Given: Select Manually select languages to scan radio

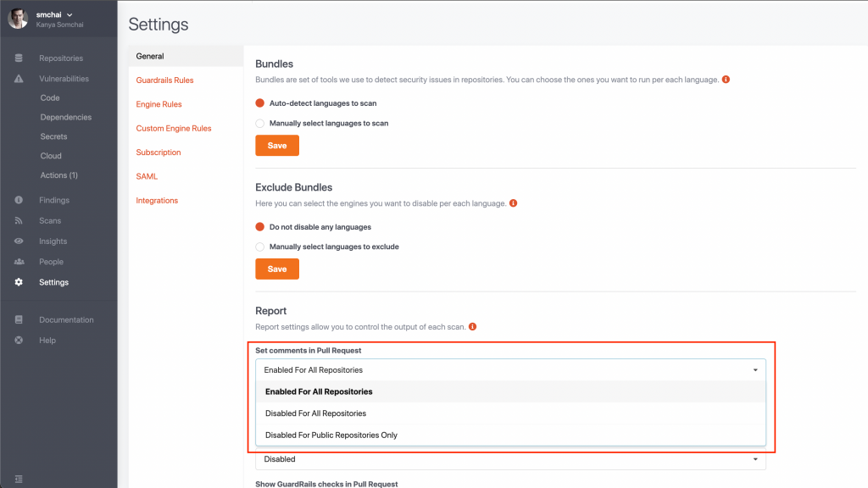Looking at the screenshot, I should click(x=259, y=123).
